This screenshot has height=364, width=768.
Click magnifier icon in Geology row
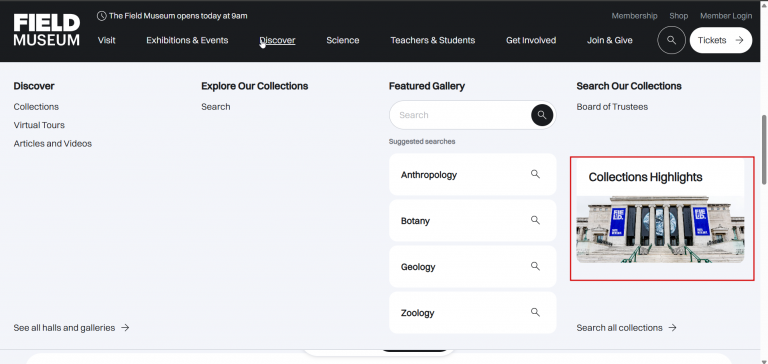(535, 267)
